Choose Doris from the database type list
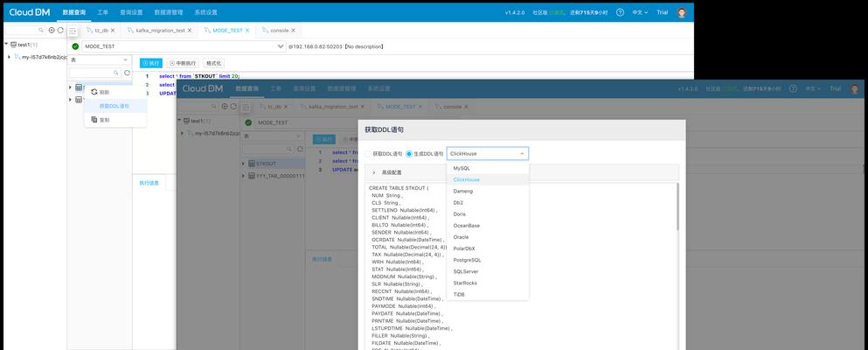The image size is (868, 350). 487,213
